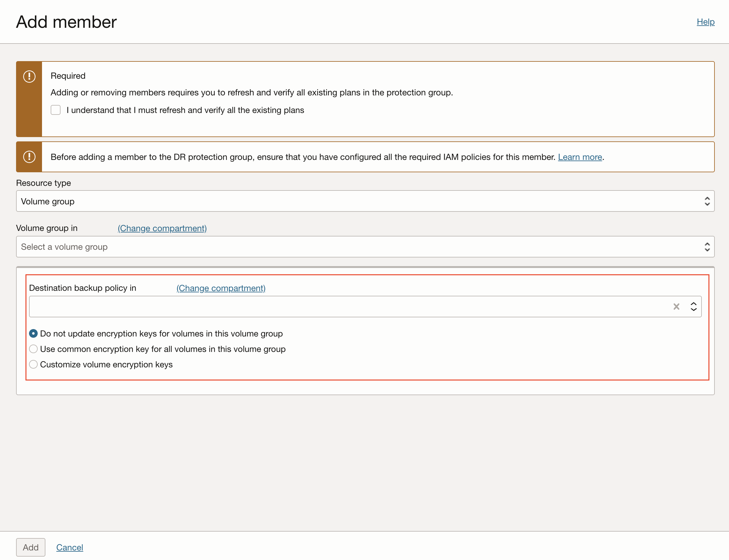The width and height of the screenshot is (729, 560).
Task: Open the Help link
Action: tap(705, 22)
